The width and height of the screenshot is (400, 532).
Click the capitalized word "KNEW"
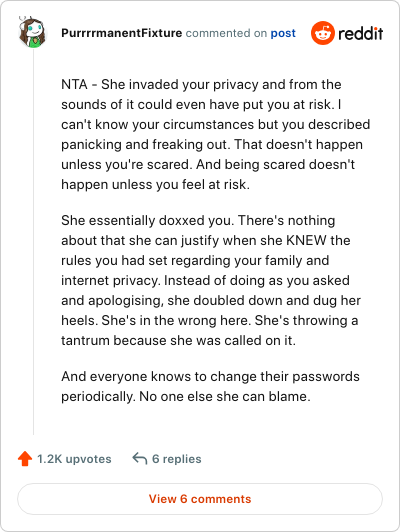click(x=306, y=240)
